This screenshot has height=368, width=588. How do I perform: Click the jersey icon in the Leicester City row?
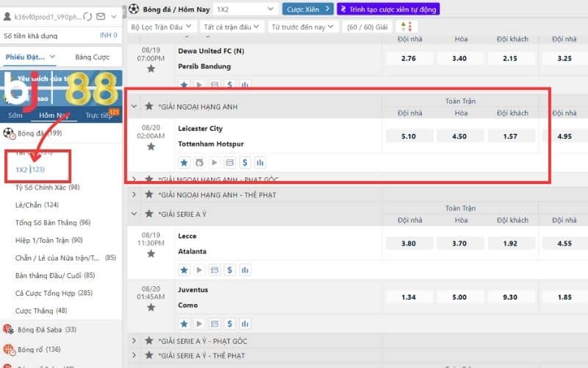199,163
